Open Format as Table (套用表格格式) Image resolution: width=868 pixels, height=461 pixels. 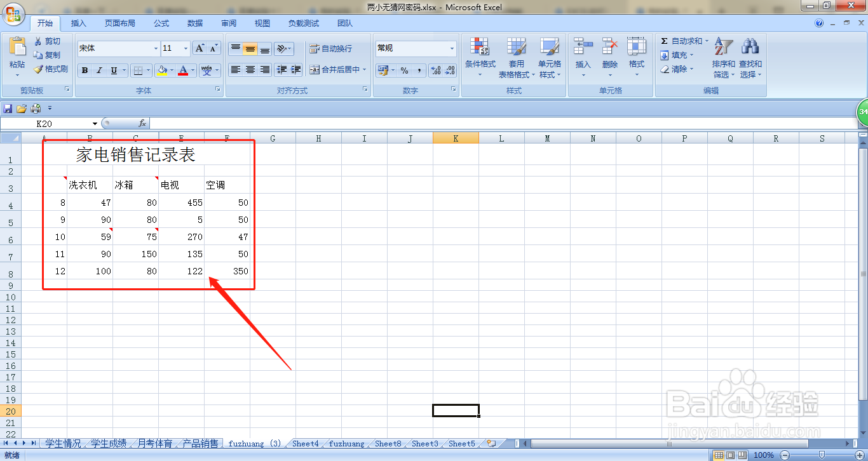click(516, 58)
